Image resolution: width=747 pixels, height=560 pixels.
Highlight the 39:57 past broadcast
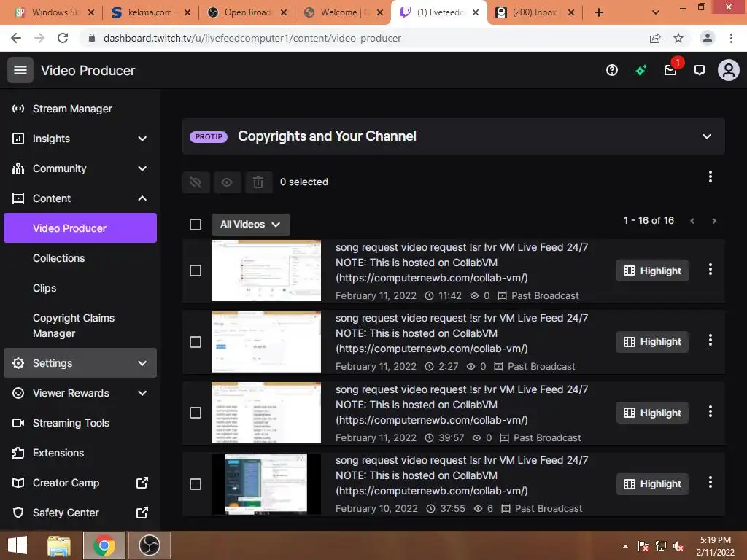point(652,413)
